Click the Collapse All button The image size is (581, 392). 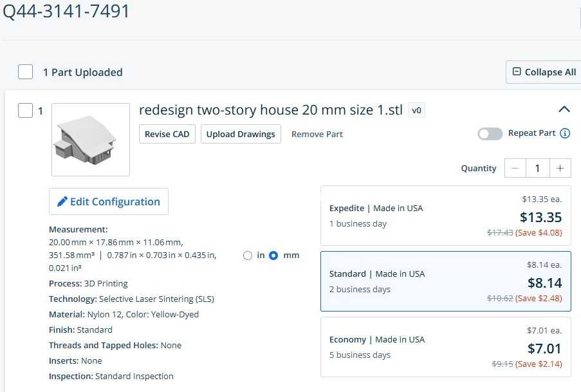click(x=543, y=72)
